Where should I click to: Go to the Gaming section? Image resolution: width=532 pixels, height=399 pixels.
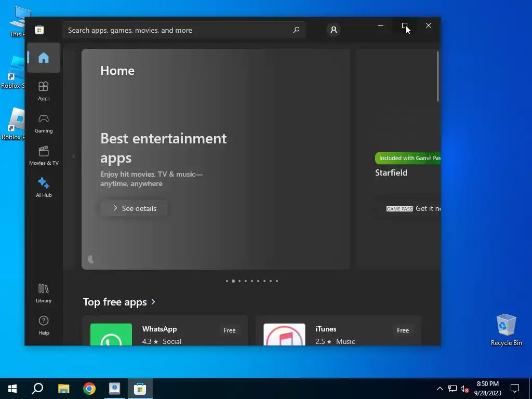(44, 124)
